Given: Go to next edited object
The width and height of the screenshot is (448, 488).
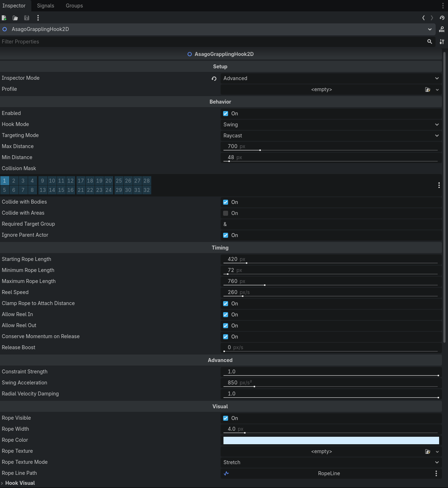Looking at the screenshot, I should click(x=432, y=18).
